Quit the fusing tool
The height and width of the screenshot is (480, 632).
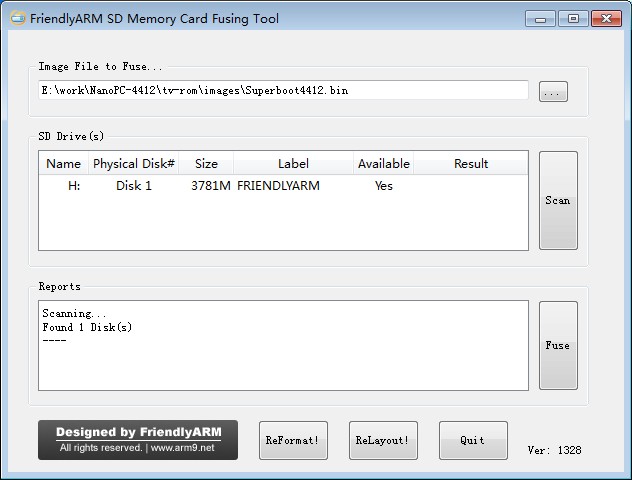(x=473, y=440)
